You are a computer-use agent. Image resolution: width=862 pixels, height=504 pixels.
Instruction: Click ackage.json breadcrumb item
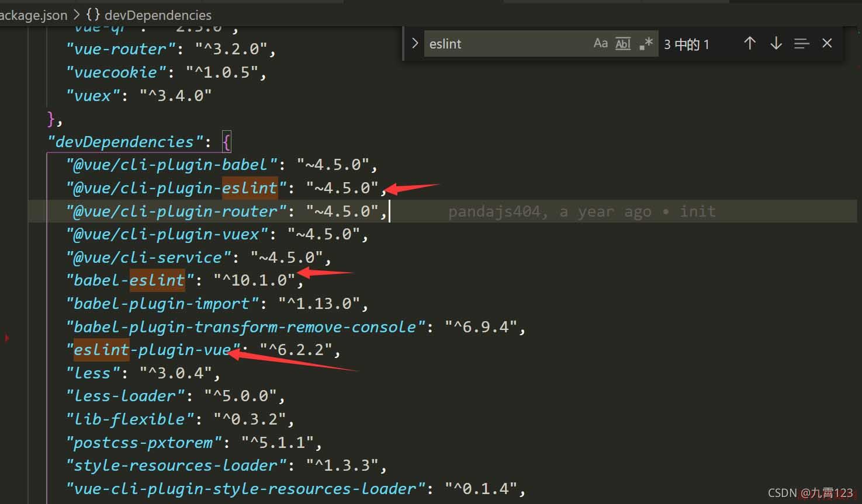tap(33, 15)
